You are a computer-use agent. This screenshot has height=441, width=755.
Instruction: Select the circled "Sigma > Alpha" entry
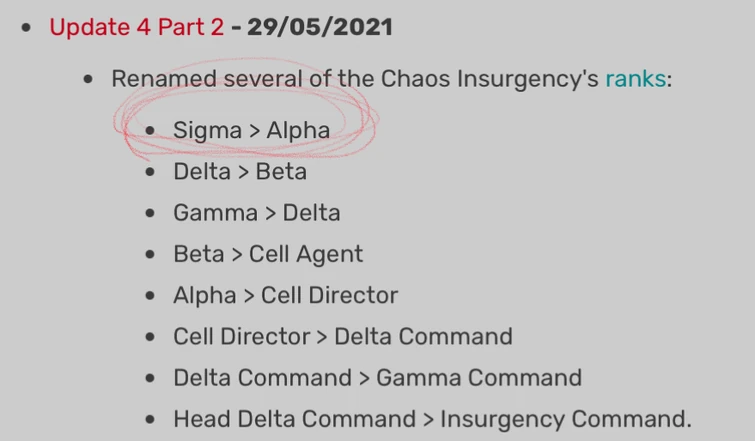coord(251,130)
